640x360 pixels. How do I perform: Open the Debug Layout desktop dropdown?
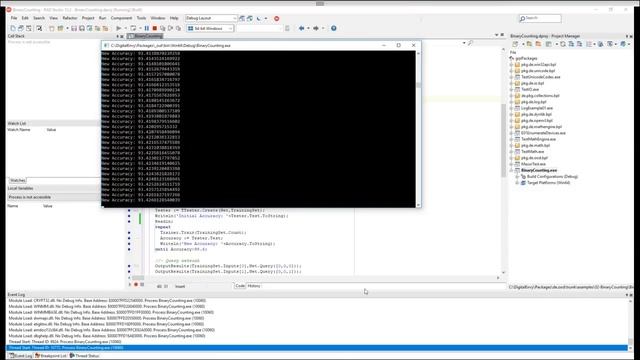tap(211, 18)
